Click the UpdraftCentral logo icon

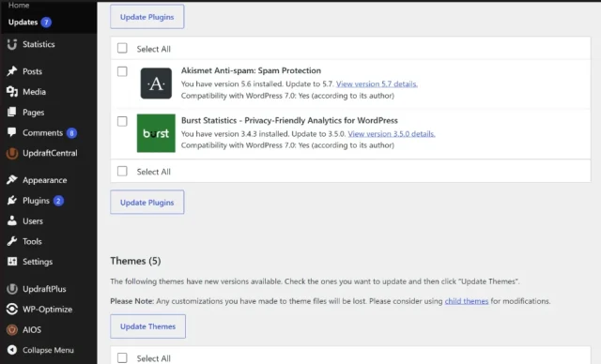pos(12,153)
